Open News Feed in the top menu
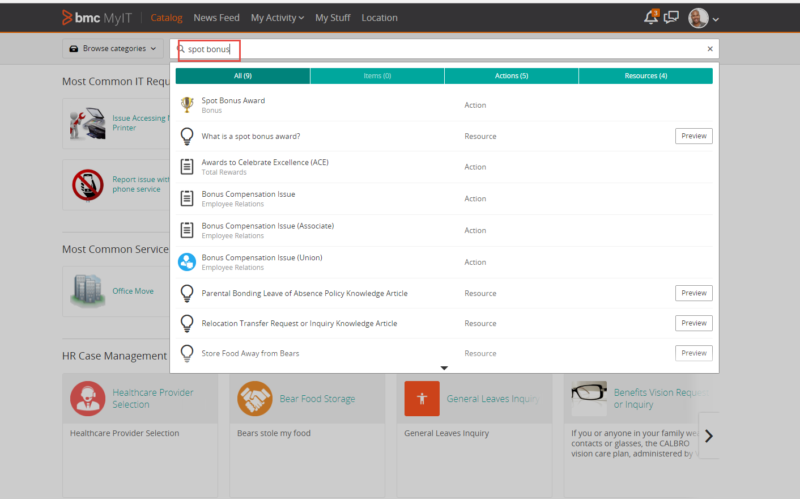The width and height of the screenshot is (800, 499). [x=217, y=18]
